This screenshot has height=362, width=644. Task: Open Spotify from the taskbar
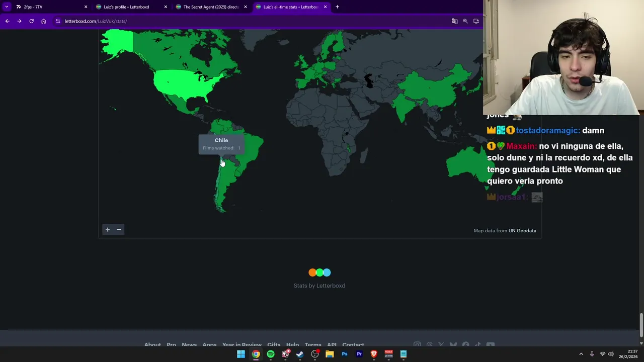[271, 354]
